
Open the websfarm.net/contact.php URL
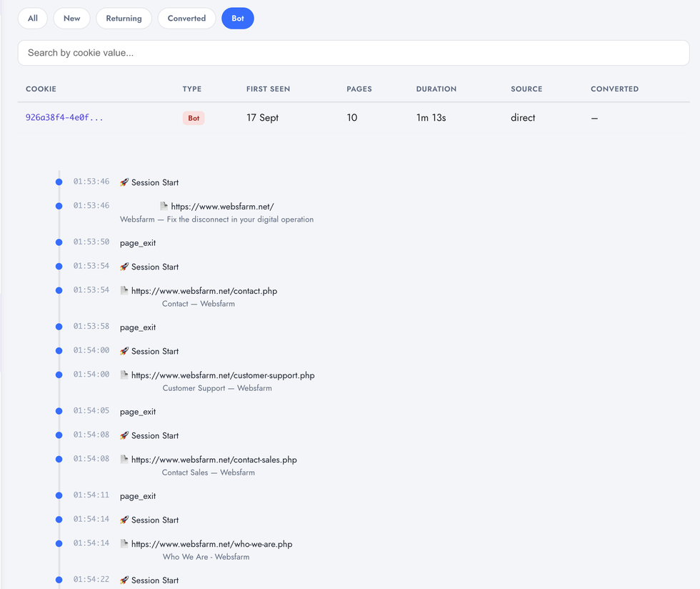pyautogui.click(x=204, y=291)
